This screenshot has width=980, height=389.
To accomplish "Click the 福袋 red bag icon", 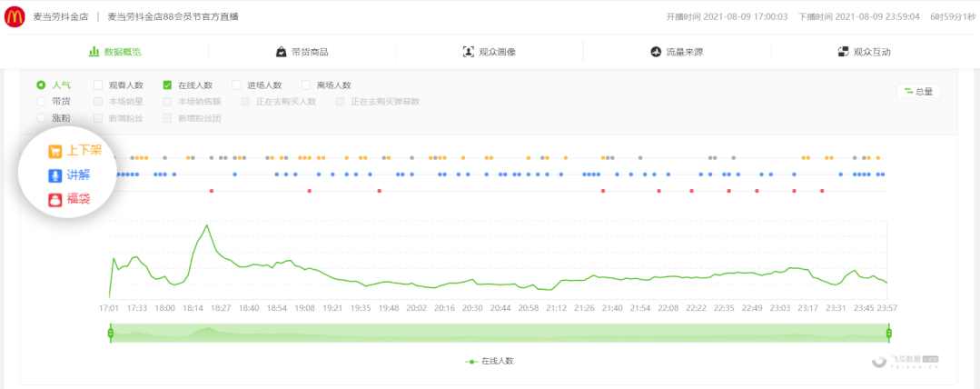I will (55, 200).
